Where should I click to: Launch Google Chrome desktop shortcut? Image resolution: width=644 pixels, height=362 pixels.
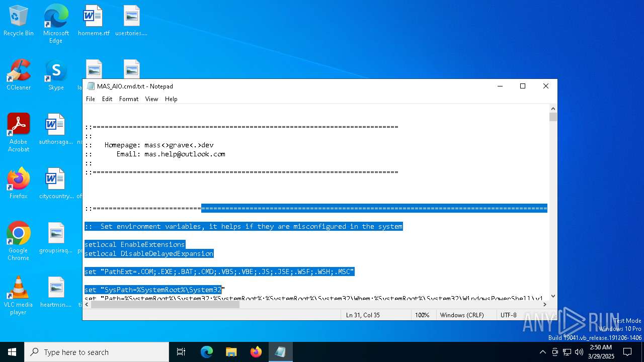(x=19, y=241)
